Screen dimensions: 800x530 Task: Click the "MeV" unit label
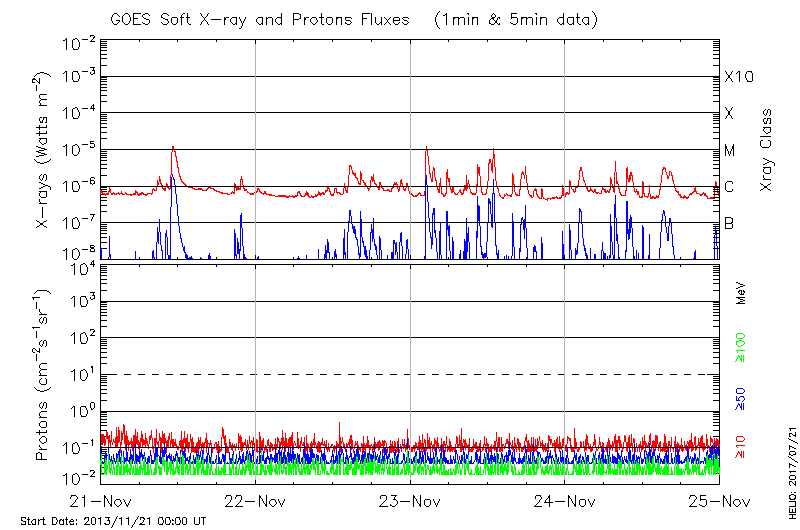pos(742,292)
